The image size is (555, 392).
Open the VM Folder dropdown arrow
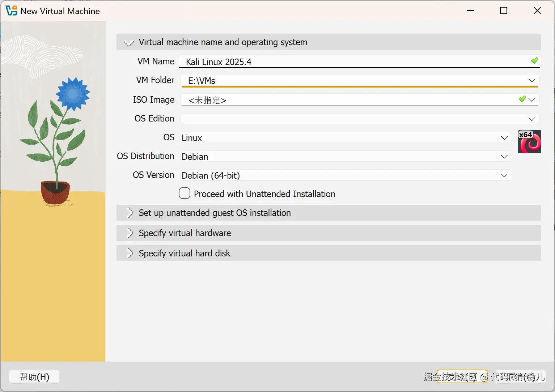pyautogui.click(x=531, y=80)
